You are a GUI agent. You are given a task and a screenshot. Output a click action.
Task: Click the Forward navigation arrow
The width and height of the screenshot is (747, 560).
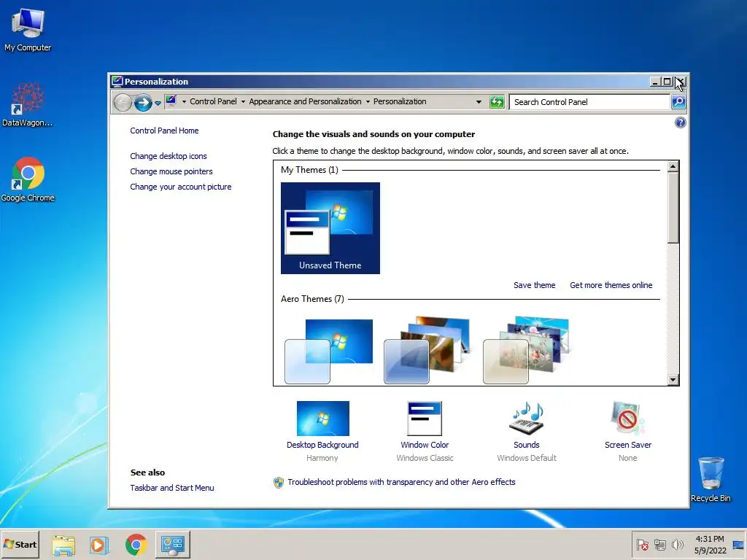(143, 102)
